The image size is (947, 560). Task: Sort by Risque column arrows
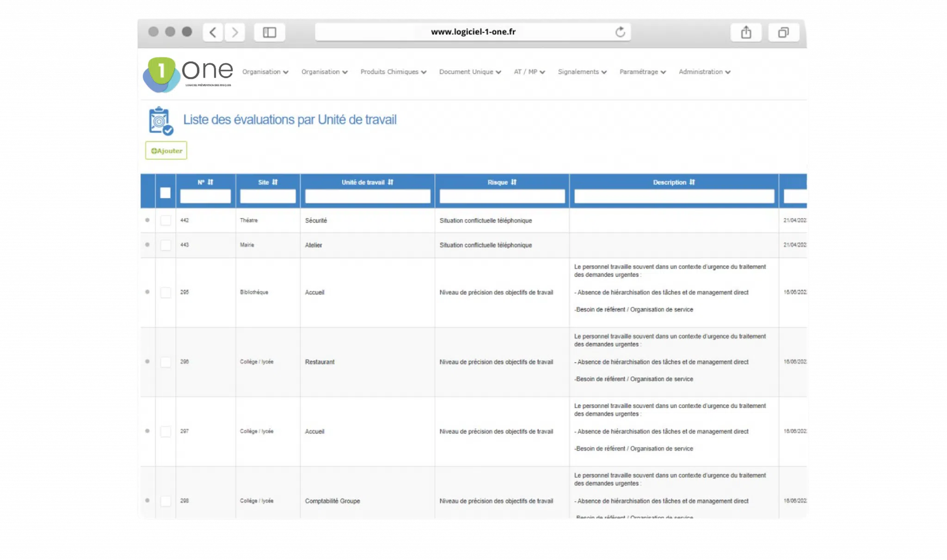pyautogui.click(x=514, y=182)
